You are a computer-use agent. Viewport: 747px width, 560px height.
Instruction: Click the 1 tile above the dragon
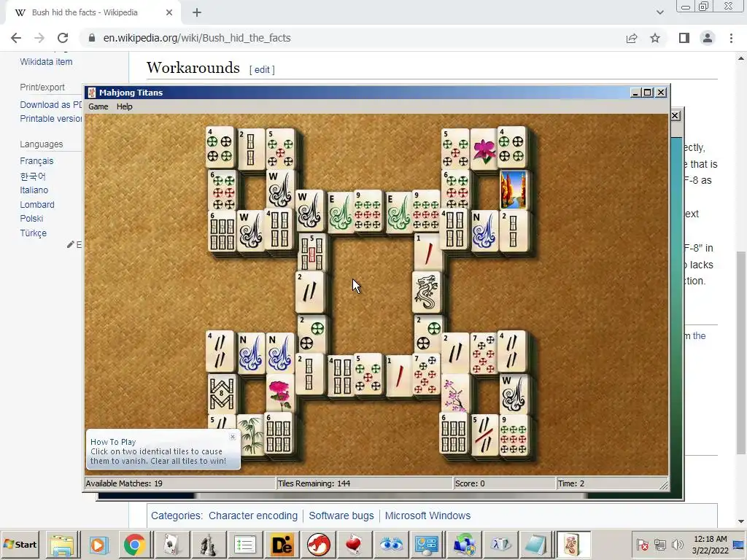click(x=427, y=252)
